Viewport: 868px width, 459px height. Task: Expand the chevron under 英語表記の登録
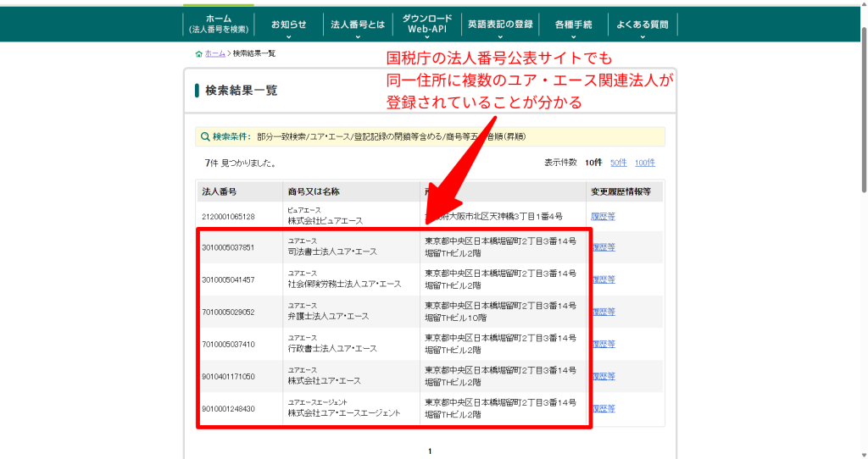[x=500, y=37]
